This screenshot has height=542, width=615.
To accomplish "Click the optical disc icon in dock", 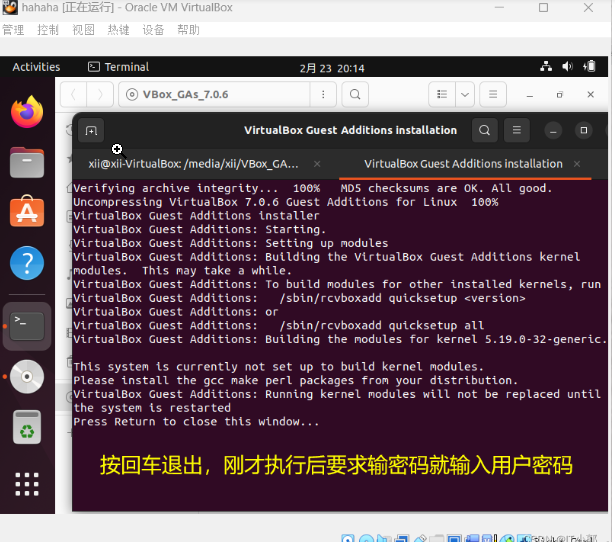I will coord(27,376).
